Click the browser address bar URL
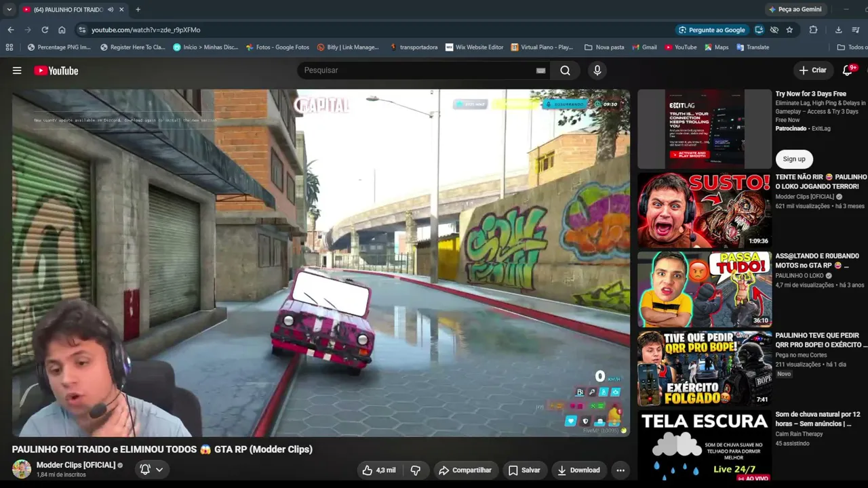868x488 pixels. click(146, 30)
